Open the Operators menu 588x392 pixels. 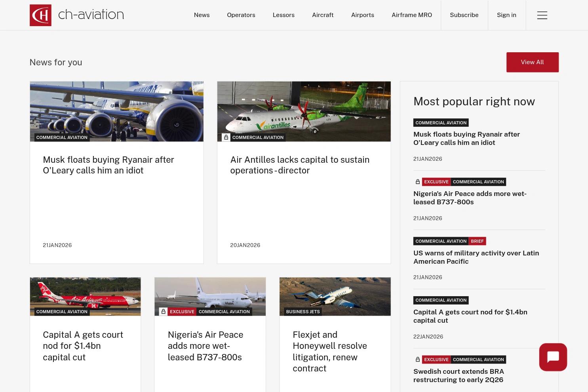point(241,15)
